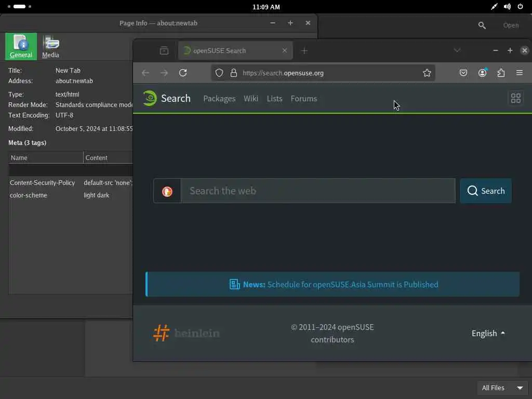532x399 pixels.
Task: Minimize the Page Info window
Action: click(272, 23)
